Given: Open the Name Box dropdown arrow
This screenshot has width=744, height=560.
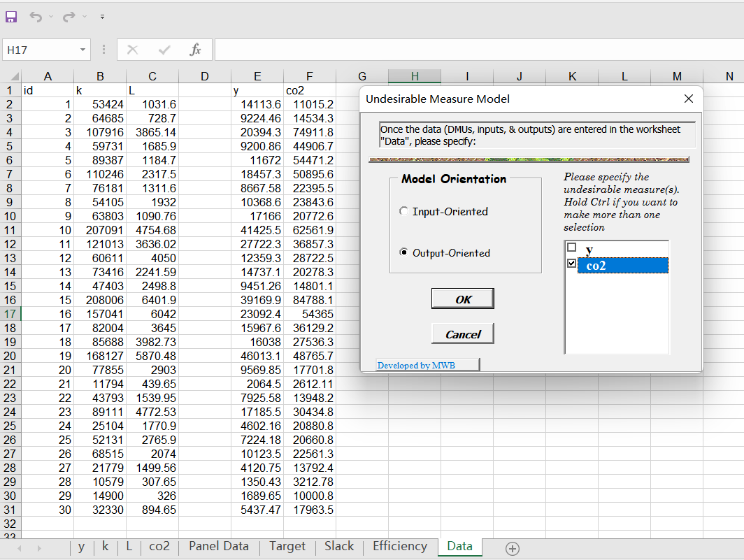Looking at the screenshot, I should [x=83, y=50].
